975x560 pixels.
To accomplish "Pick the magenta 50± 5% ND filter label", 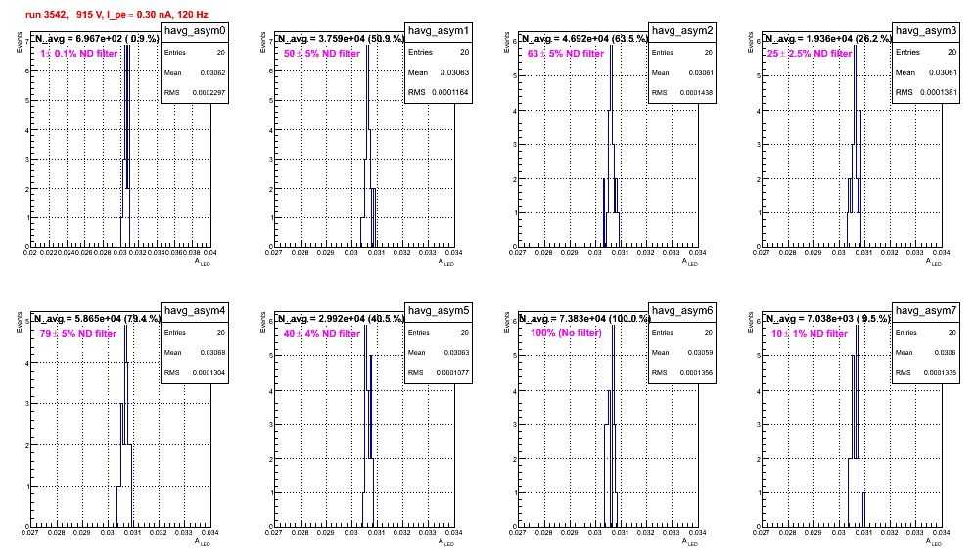I will pyautogui.click(x=322, y=54).
